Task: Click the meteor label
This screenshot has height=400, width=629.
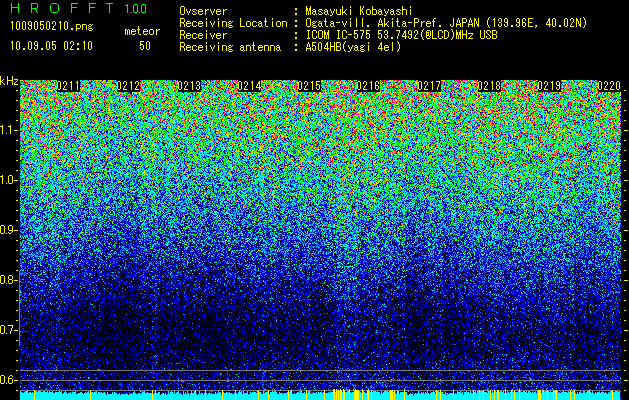Action: pos(142,31)
